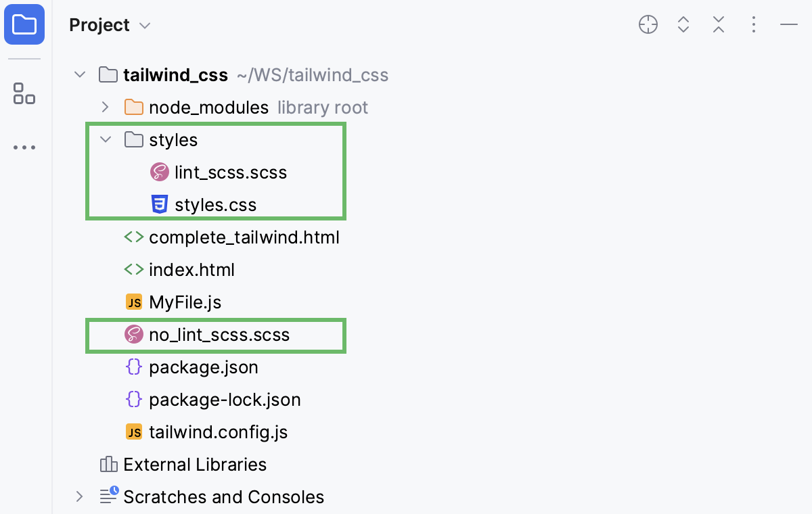Open tailwind.config.js from the tree
Image resolution: width=812 pixels, height=514 pixels.
218,431
